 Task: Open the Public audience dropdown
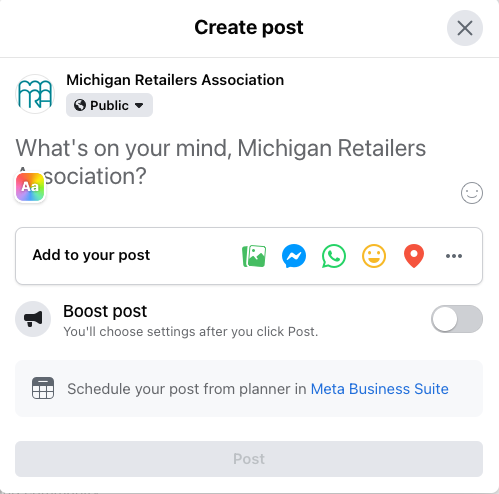pyautogui.click(x=109, y=105)
